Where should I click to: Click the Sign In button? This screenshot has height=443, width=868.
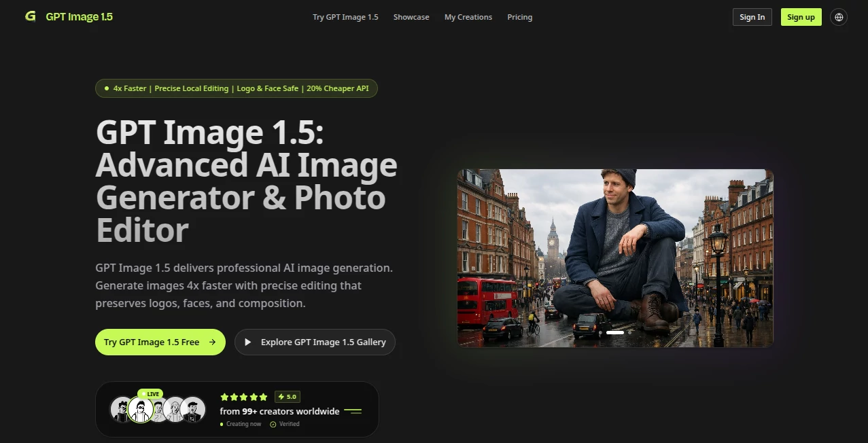(x=752, y=17)
